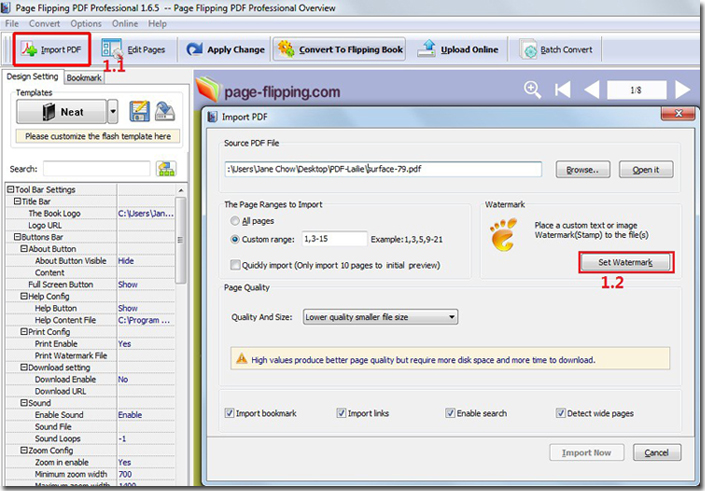Collapse the Download setting tree node
Image resolution: width=705 pixels, height=491 pixels.
24,367
